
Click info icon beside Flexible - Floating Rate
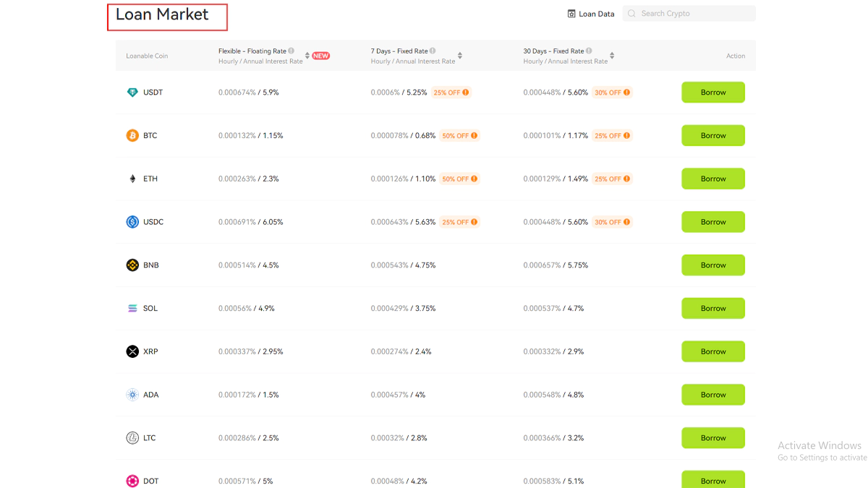tap(292, 51)
